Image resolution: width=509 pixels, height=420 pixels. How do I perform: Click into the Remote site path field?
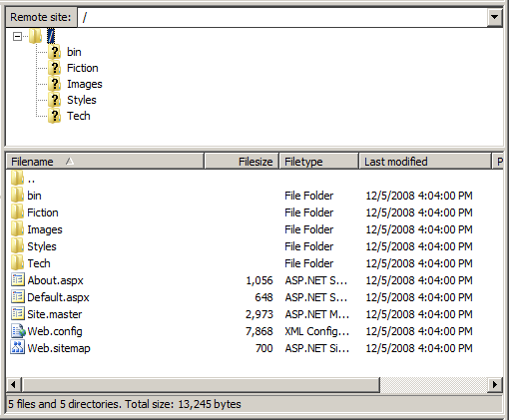(x=282, y=17)
